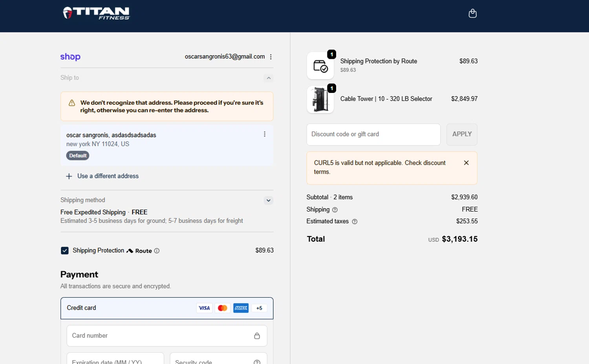Focus the Discount code or gift card field
This screenshot has height=364, width=589.
[373, 135]
